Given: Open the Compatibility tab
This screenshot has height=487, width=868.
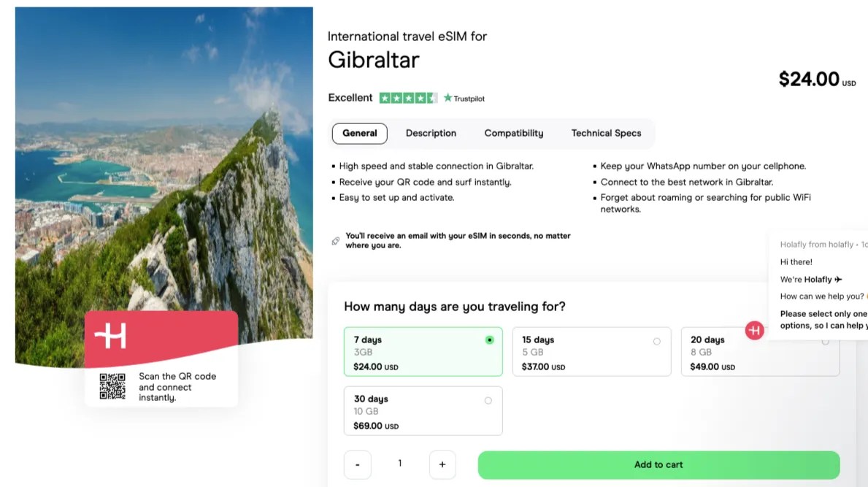Looking at the screenshot, I should tap(513, 133).
